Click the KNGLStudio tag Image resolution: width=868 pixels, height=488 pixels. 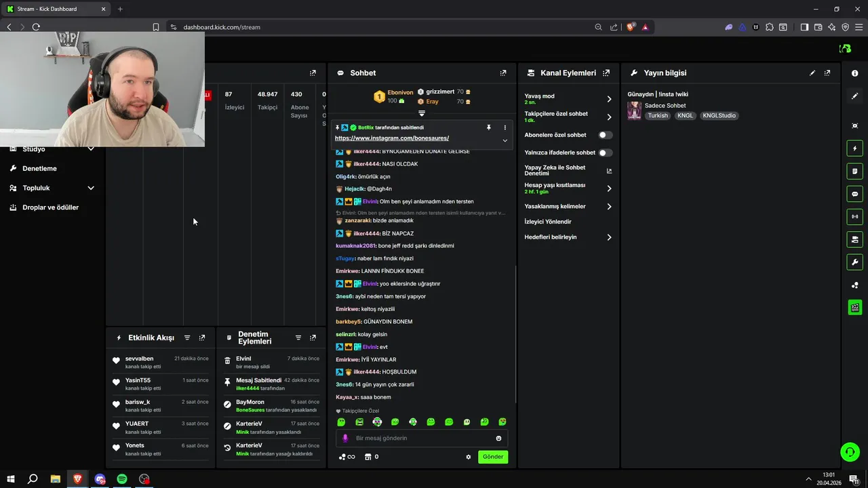click(719, 115)
